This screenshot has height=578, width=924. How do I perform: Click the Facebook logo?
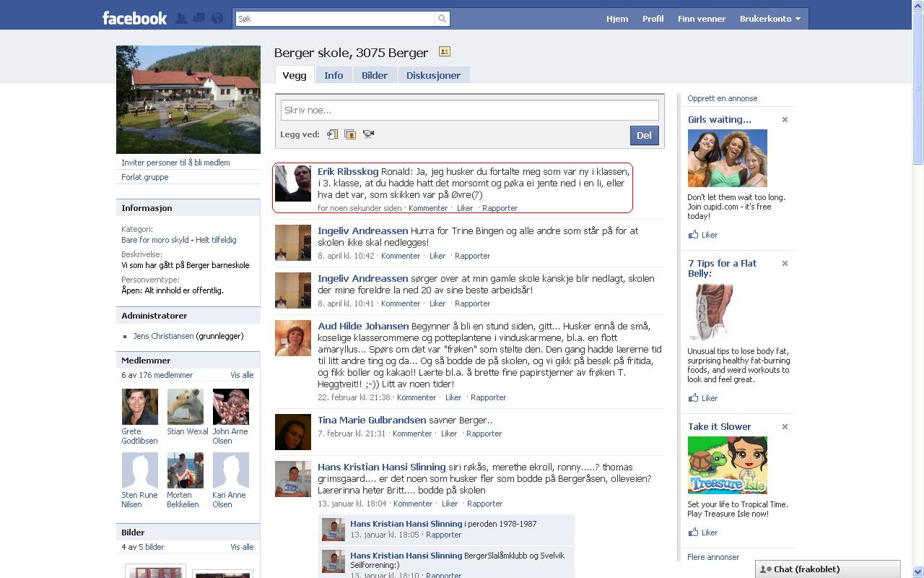pyautogui.click(x=134, y=18)
